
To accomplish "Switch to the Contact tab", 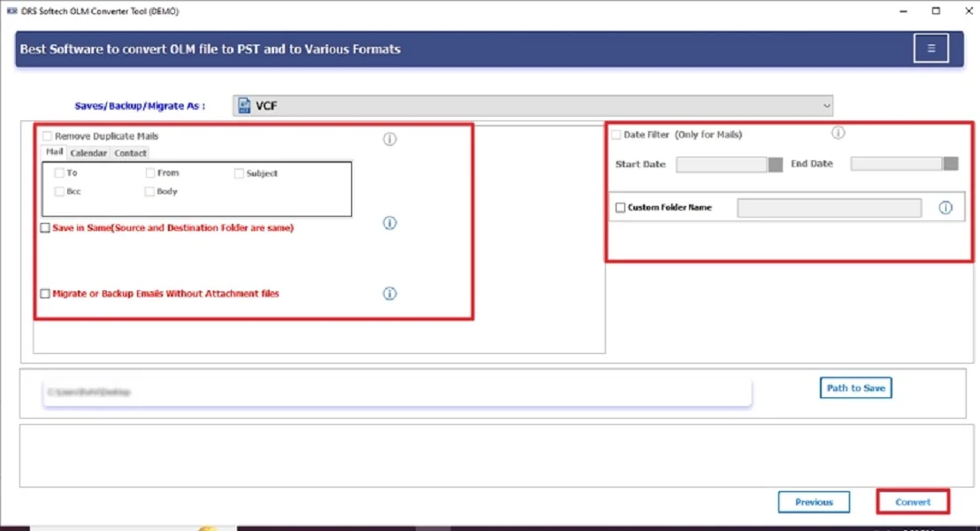I will pos(130,152).
